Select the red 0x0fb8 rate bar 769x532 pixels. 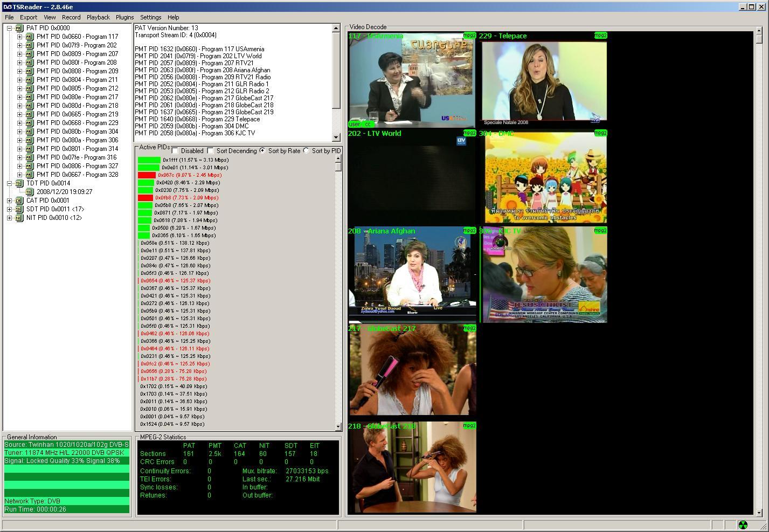click(x=146, y=198)
